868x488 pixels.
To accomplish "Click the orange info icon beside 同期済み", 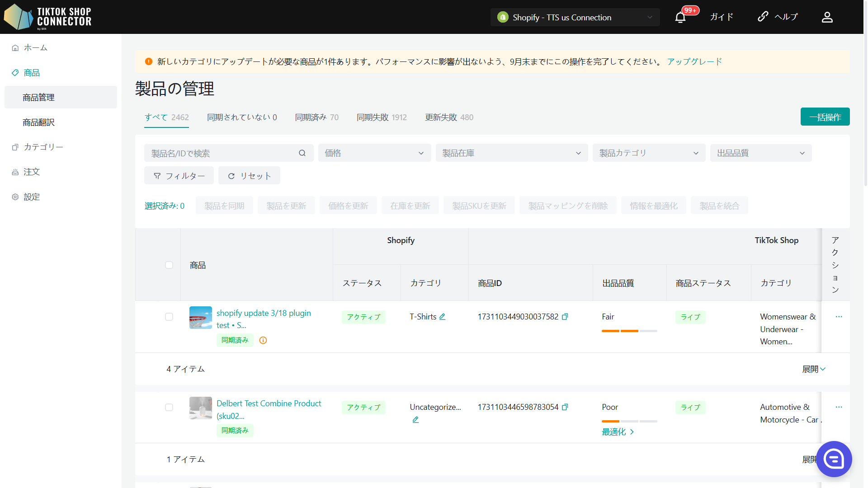I will point(263,340).
